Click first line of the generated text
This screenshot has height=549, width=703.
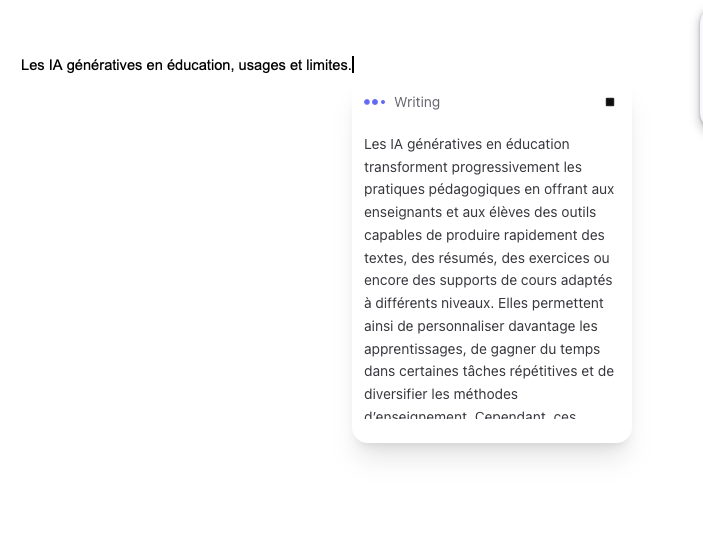point(466,144)
